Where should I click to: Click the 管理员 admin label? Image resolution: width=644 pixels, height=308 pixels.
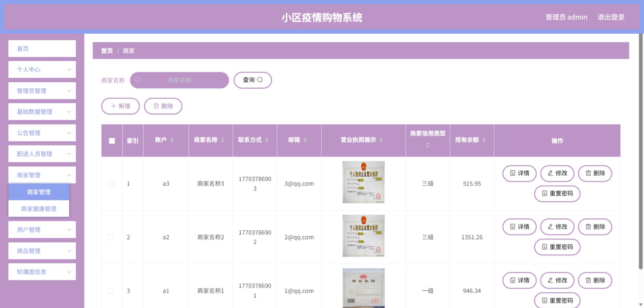(x=566, y=17)
